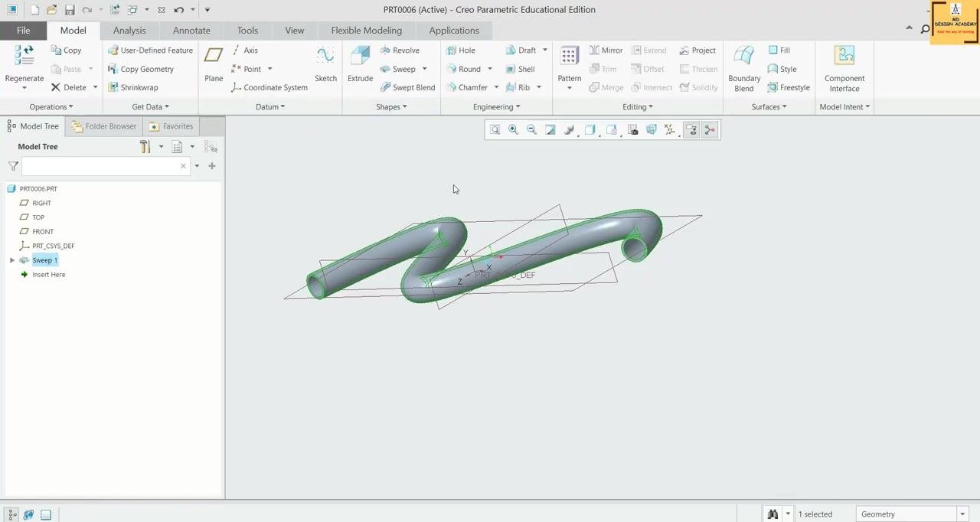Click the Zoom Out icon

[531, 130]
